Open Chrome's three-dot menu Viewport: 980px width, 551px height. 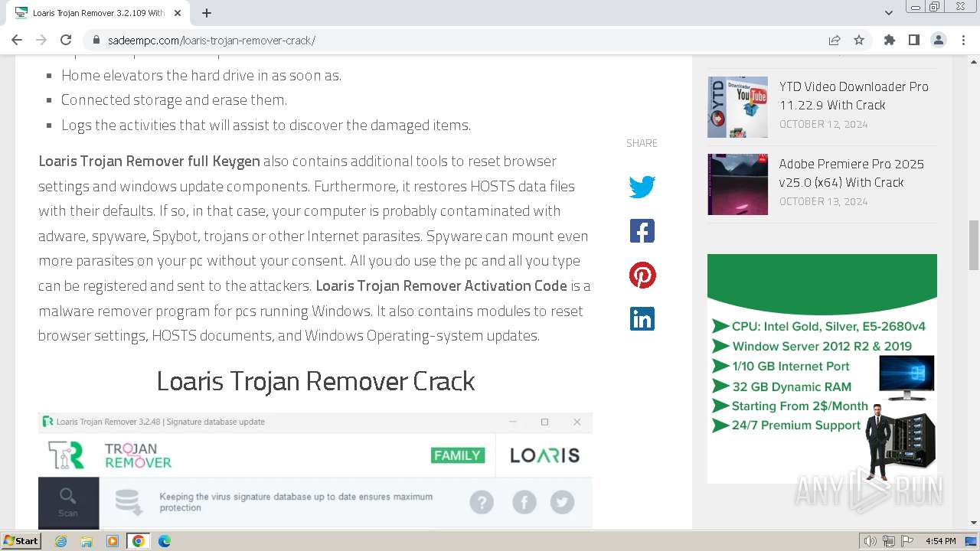962,40
